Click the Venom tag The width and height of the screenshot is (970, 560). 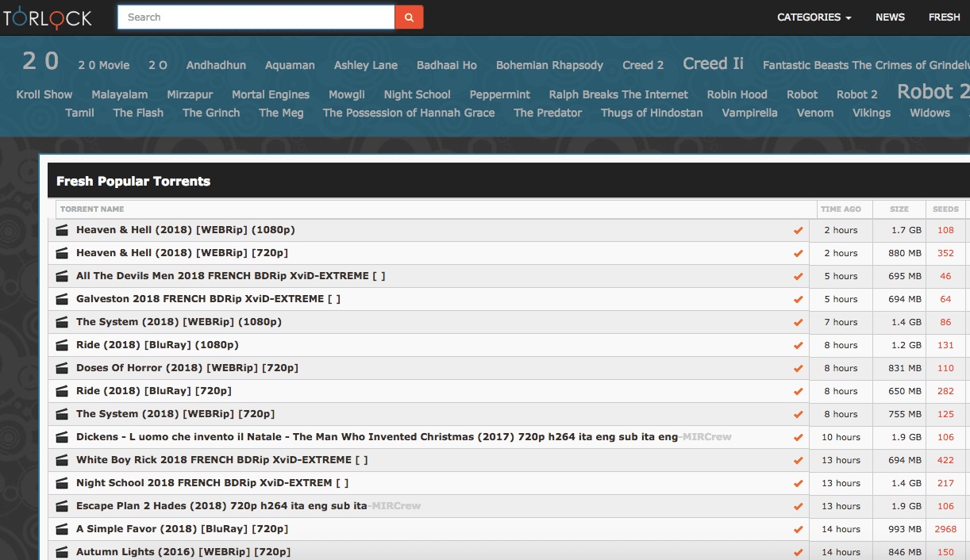pyautogui.click(x=815, y=113)
